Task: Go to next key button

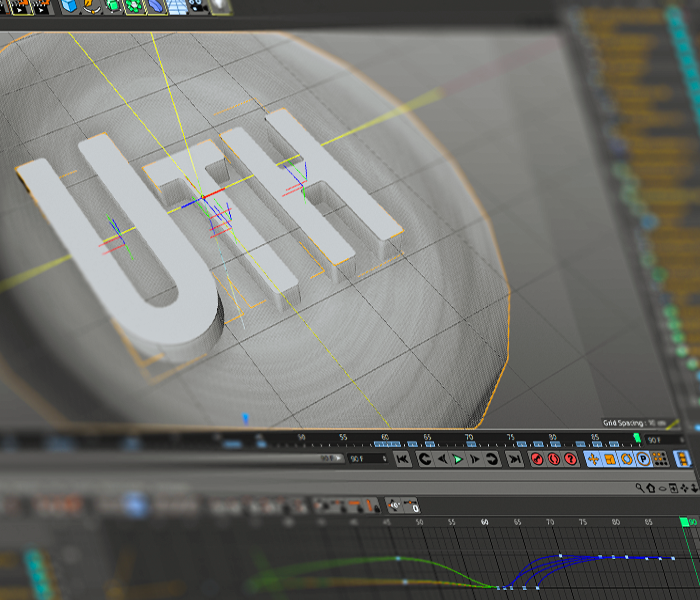Action: tap(492, 459)
